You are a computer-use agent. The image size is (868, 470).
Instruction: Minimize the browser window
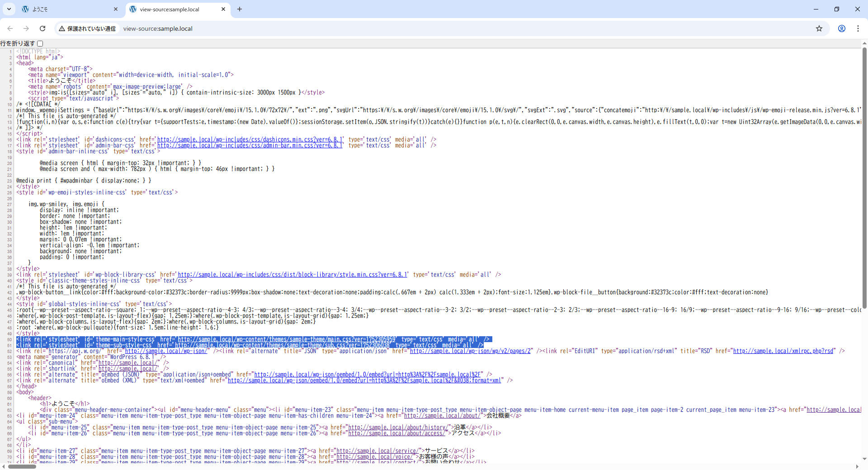[x=816, y=9]
